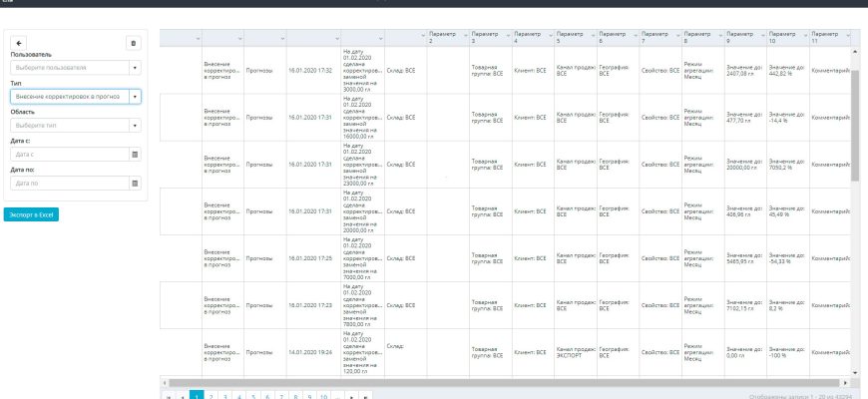
Task: Click the trash icon to clear filters
Action: (135, 43)
